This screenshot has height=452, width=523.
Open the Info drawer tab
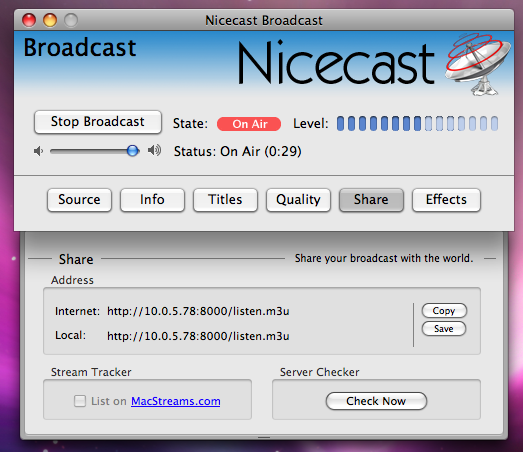coord(152,200)
